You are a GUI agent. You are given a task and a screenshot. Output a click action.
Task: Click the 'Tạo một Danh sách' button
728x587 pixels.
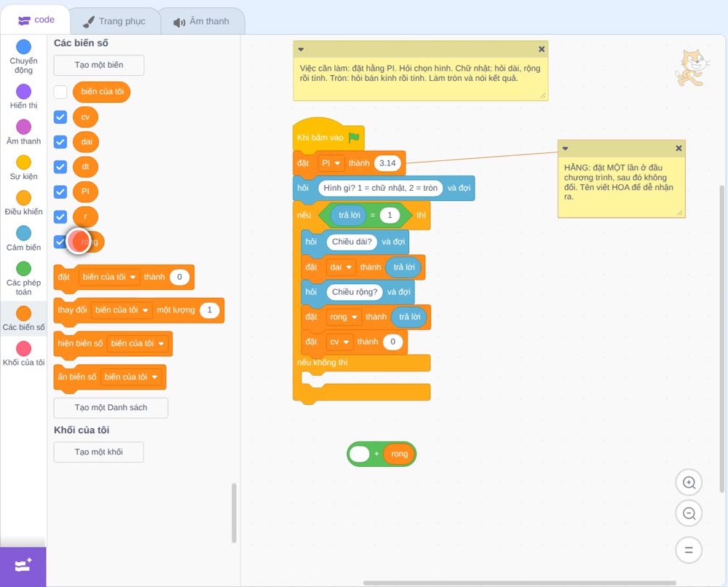point(111,408)
